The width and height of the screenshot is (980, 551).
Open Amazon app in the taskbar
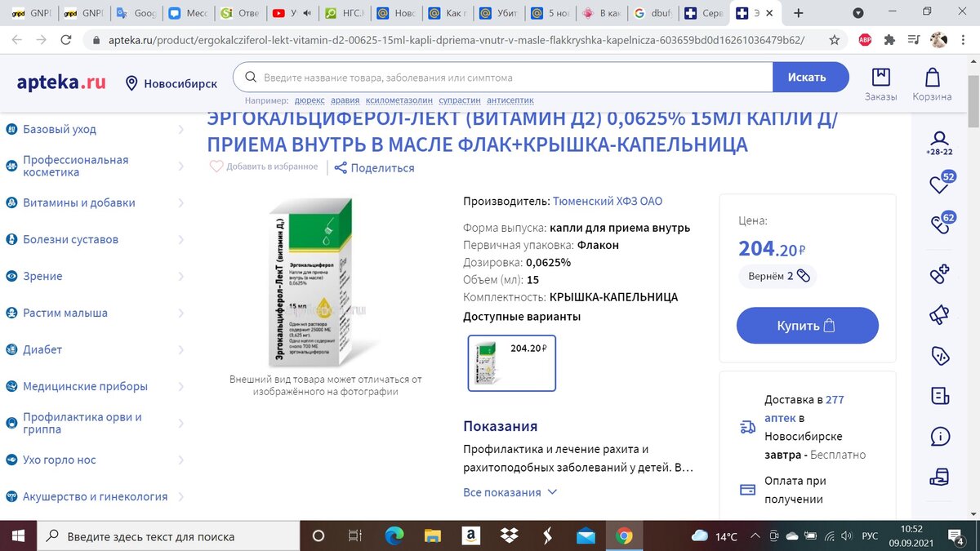pos(470,535)
